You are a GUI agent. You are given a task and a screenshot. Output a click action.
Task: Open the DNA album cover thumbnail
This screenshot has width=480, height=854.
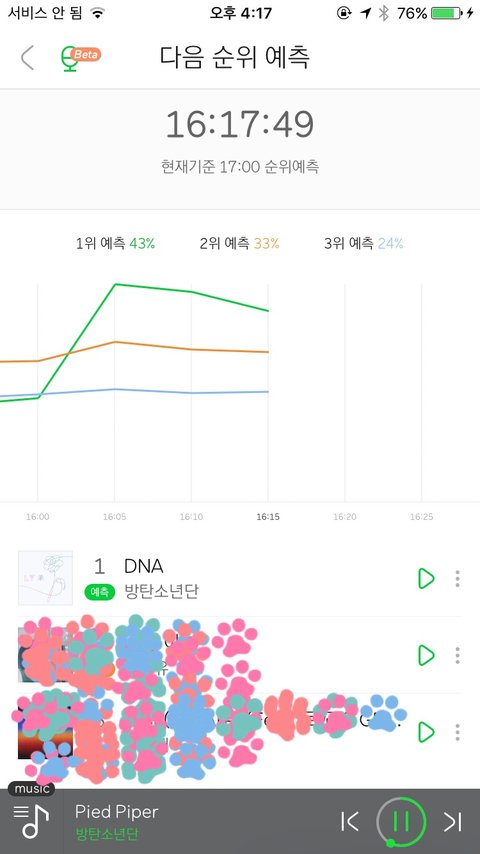point(45,578)
